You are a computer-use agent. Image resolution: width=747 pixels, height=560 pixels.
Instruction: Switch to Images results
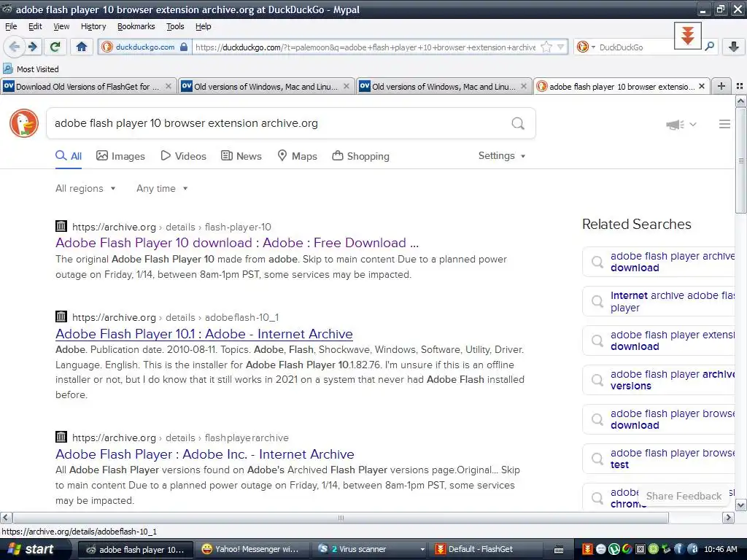click(x=120, y=156)
